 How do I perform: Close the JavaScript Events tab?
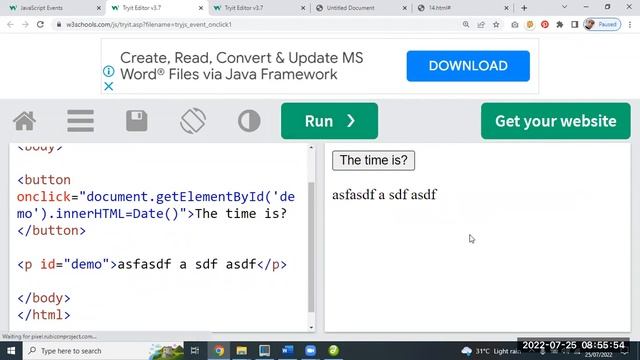[x=99, y=8]
